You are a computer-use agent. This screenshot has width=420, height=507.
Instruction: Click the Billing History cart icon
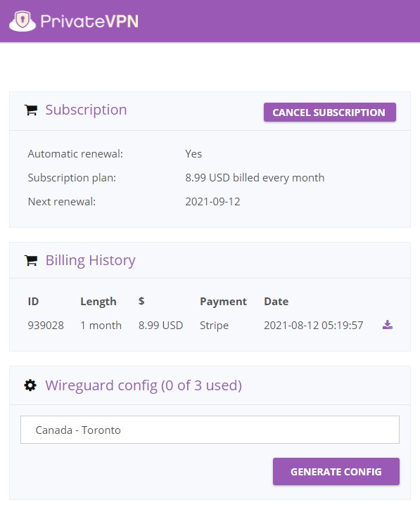coord(31,260)
